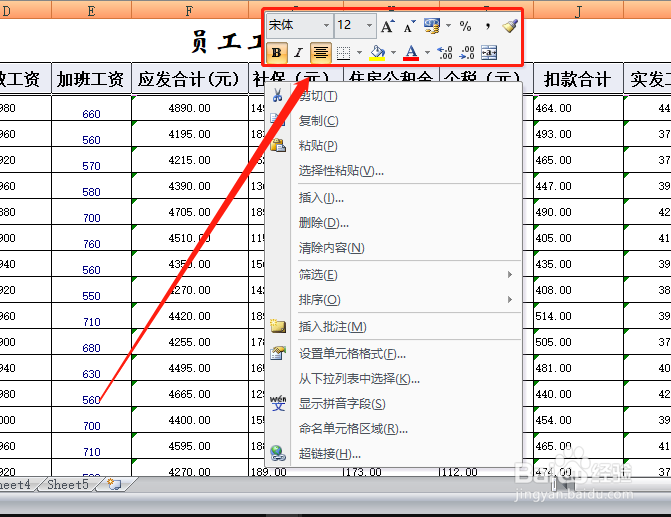Select overtime cell showing 570
Screen dimensions: 671x517
(x=91, y=160)
